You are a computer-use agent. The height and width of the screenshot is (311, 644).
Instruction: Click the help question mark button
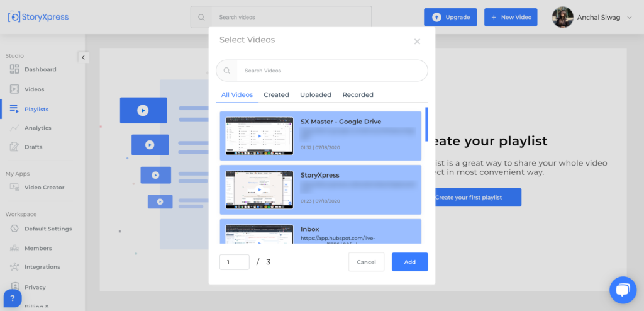tap(13, 298)
